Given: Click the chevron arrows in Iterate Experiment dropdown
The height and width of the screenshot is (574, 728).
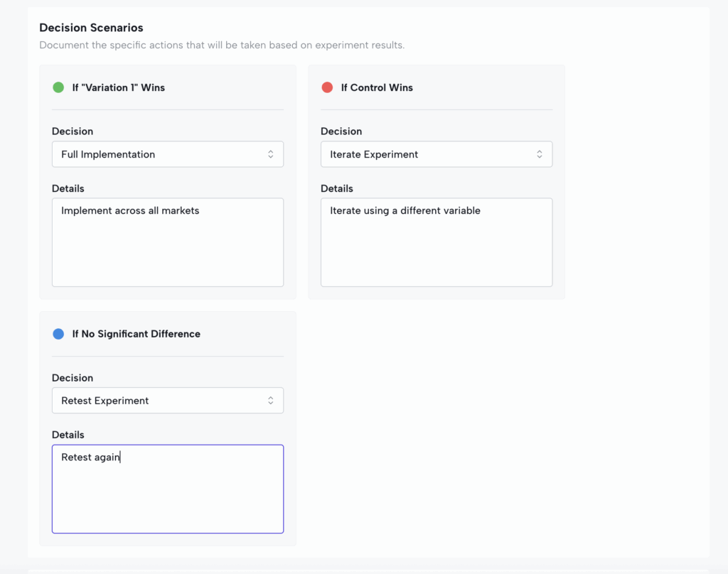Looking at the screenshot, I should tap(539, 154).
